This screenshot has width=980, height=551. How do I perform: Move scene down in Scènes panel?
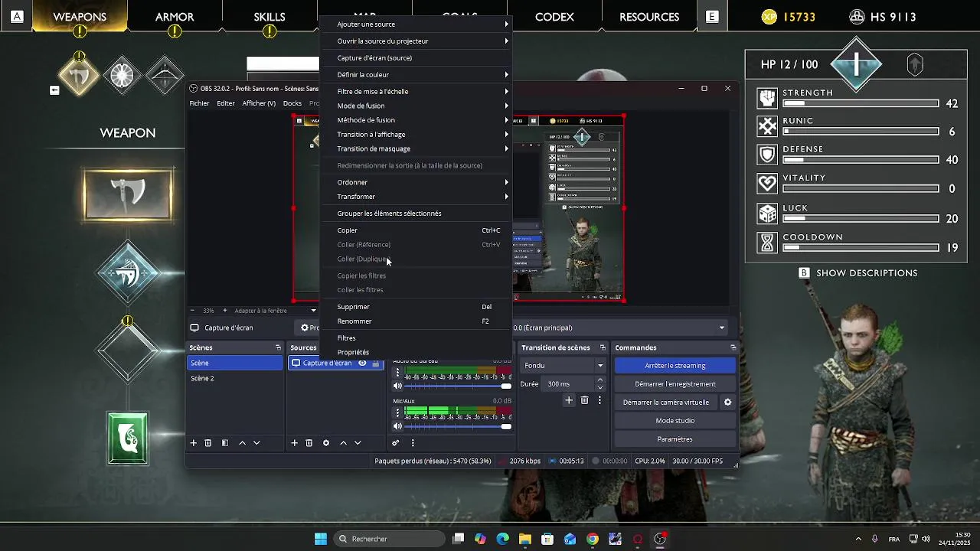click(256, 443)
